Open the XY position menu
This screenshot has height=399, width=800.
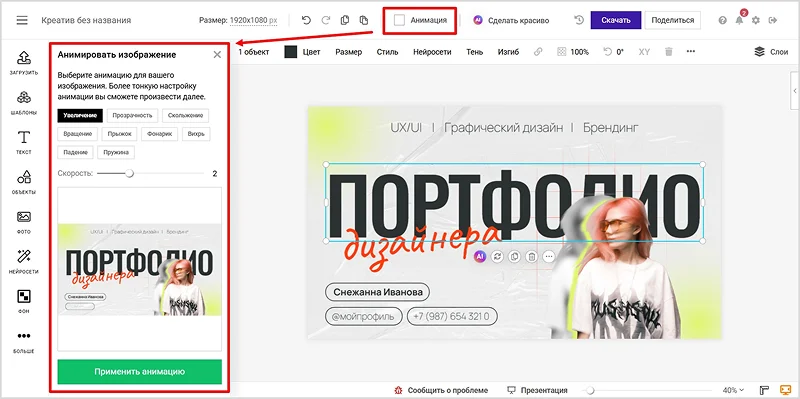click(644, 52)
